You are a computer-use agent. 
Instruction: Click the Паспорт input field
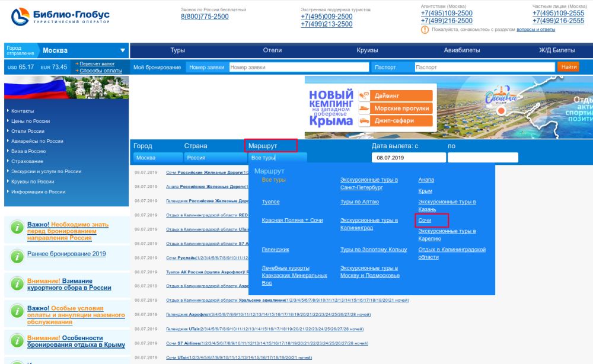(x=484, y=68)
